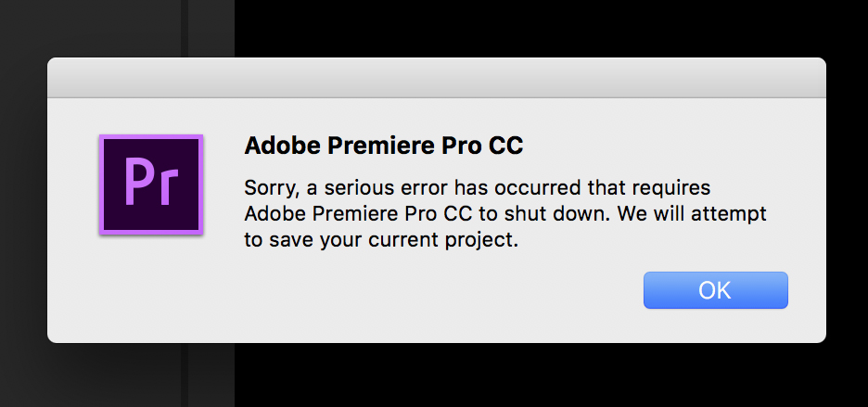Click the empty dialog area below the Pr icon
Image resolution: width=868 pixels, height=407 pixels.
(x=151, y=288)
